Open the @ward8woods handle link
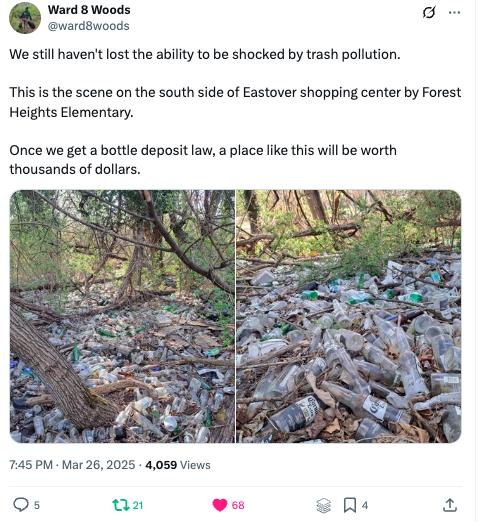Viewport: 478px width, 522px height. [89, 26]
